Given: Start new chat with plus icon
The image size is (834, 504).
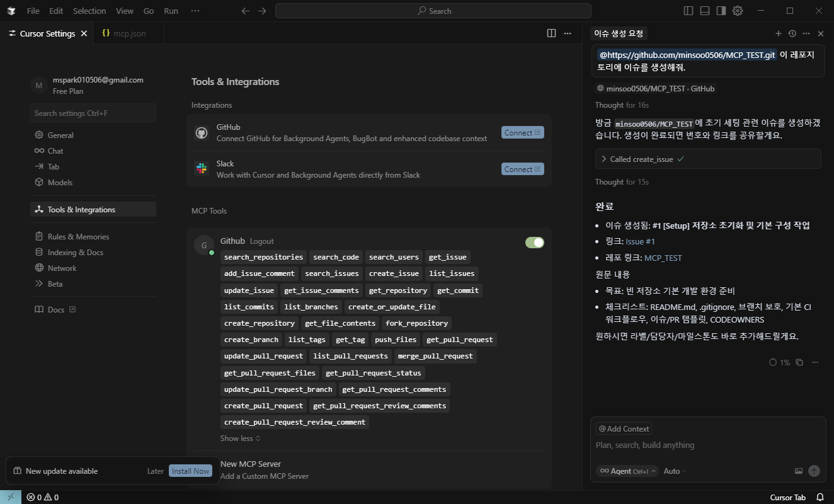Looking at the screenshot, I should point(778,33).
